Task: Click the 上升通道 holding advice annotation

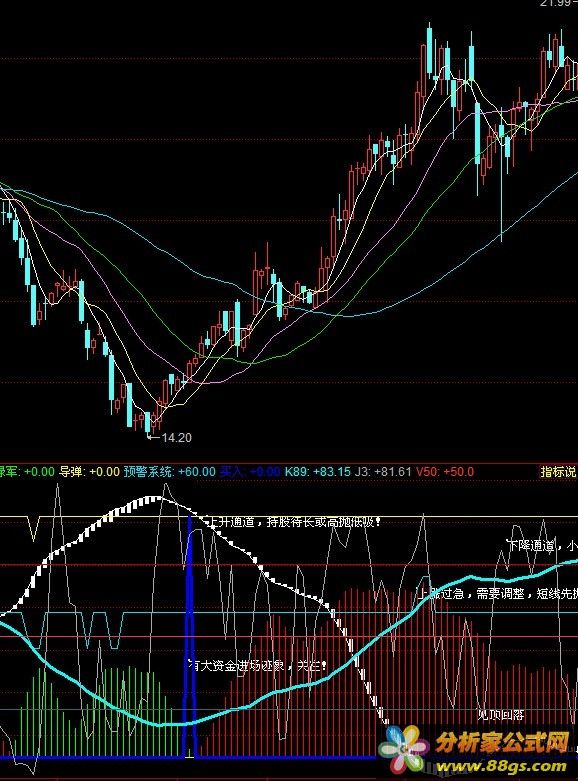Action: pyautogui.click(x=294, y=522)
